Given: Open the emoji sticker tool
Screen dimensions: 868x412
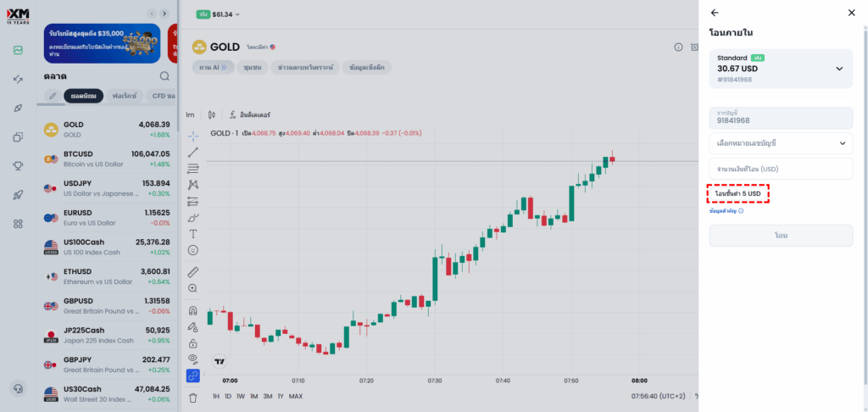Looking at the screenshot, I should point(193,250).
